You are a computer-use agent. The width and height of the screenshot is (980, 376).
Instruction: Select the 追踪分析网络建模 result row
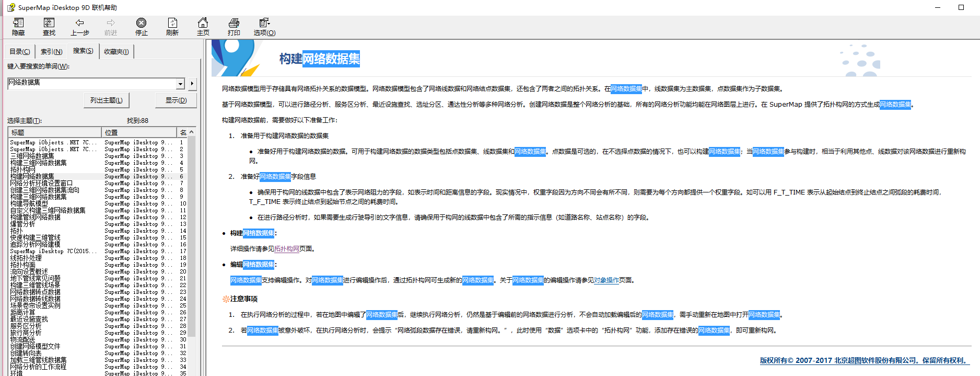point(98,244)
